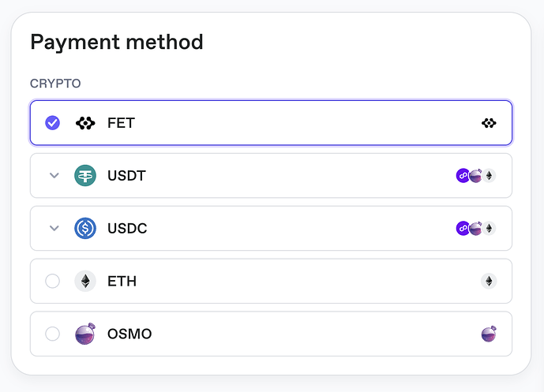Click the Osmosis network icon in USDT row

click(475, 176)
